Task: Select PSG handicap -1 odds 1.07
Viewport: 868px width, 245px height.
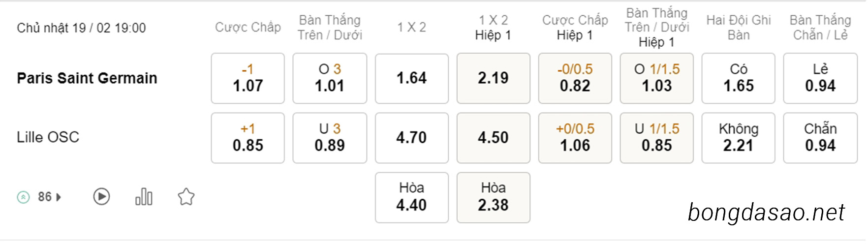Action: click(x=248, y=78)
